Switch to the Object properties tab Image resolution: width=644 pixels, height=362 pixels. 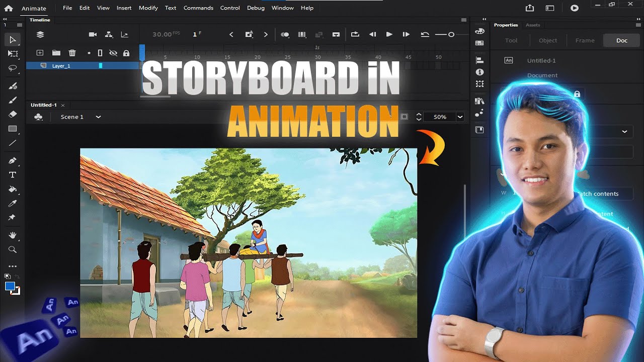548,41
